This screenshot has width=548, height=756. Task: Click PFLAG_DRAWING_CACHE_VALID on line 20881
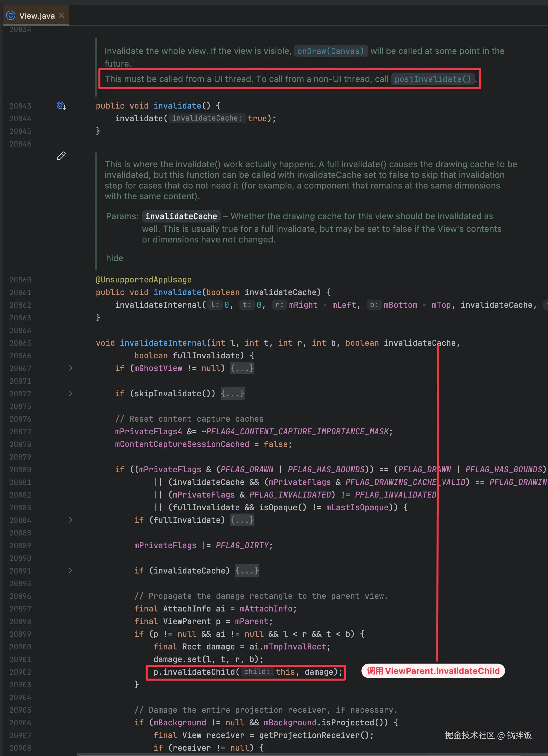click(405, 482)
